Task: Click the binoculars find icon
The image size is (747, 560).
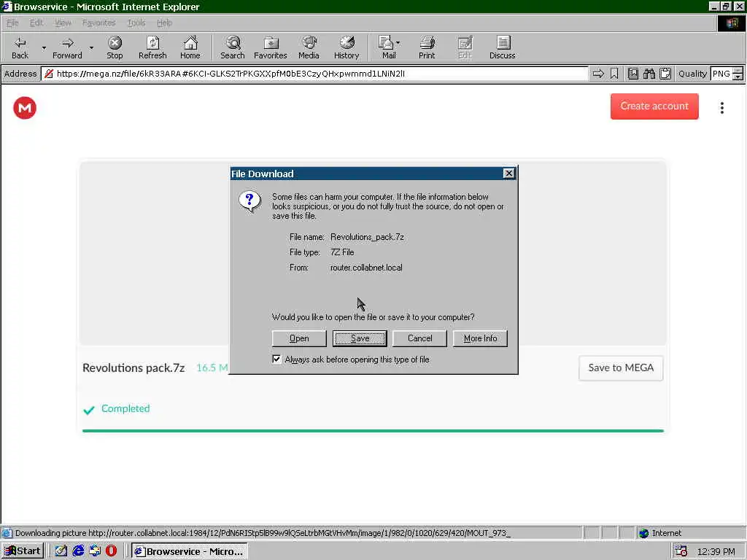Action: tap(649, 74)
